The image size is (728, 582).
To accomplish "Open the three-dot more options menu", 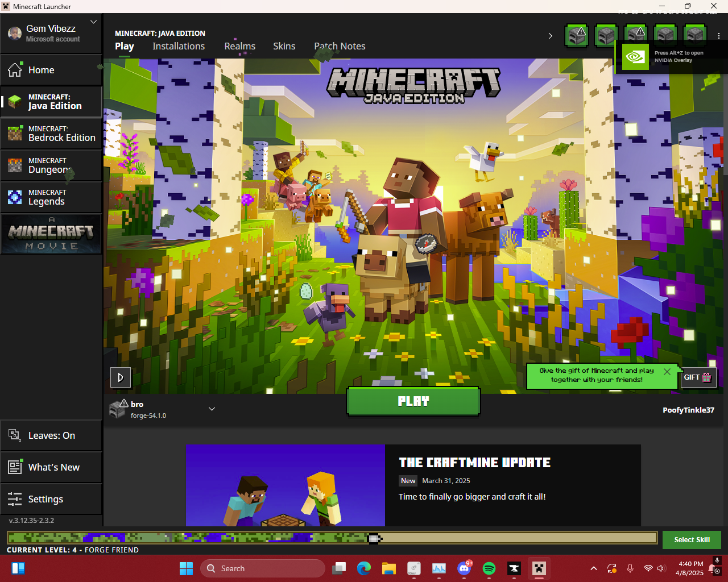I will (x=719, y=36).
